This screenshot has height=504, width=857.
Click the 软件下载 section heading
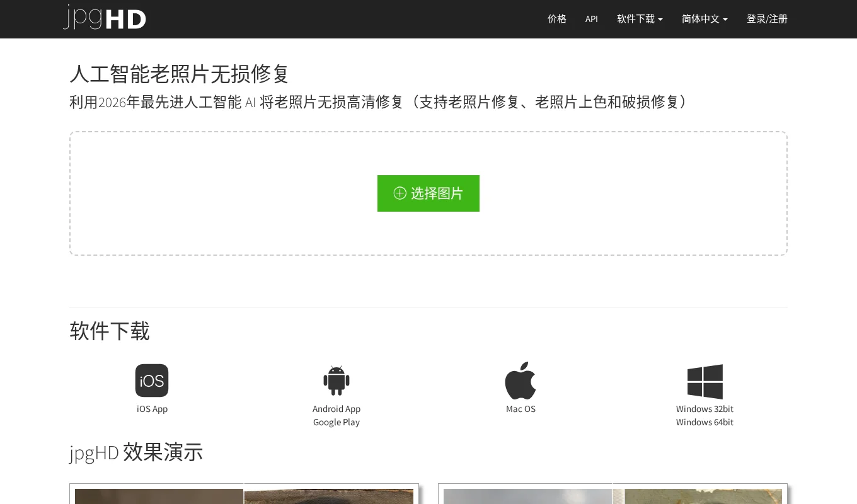tap(110, 331)
